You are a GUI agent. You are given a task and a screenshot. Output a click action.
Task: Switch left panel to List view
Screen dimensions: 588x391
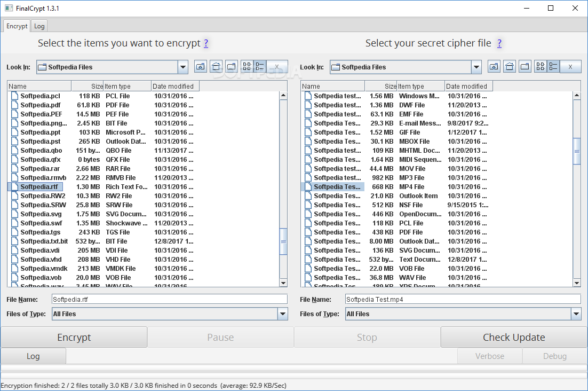[x=247, y=67]
